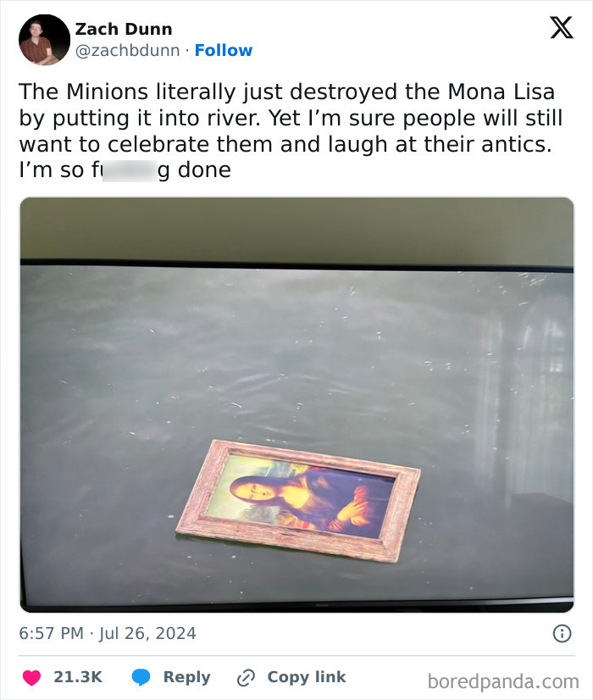Screen dimensions: 593x700
Task: Open the 6:57 PM timestamp link
Action: pos(51,633)
